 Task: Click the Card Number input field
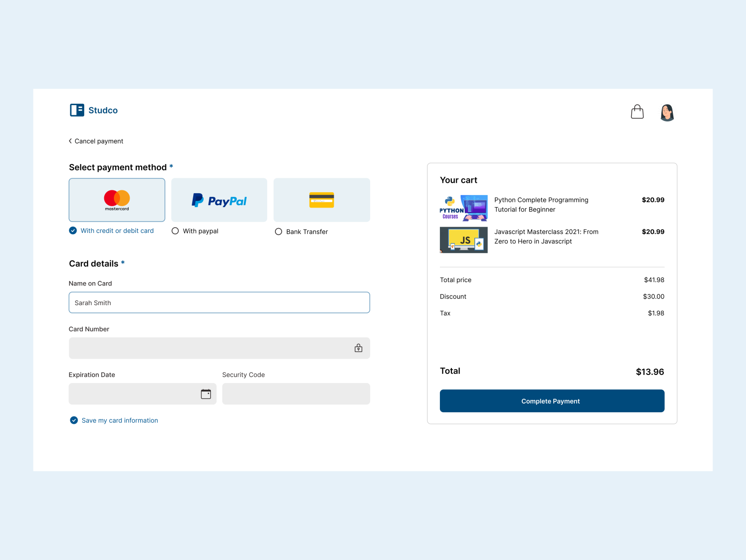[210, 348]
